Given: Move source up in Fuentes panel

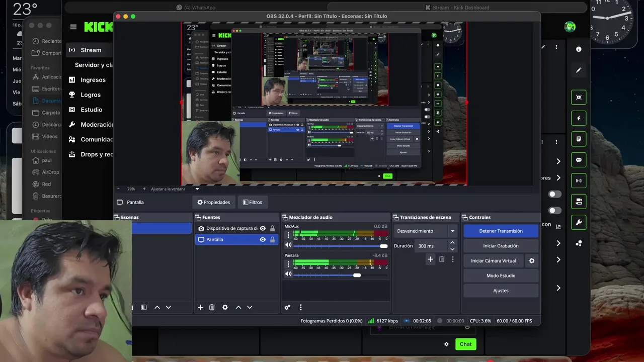Looking at the screenshot, I should (x=238, y=307).
